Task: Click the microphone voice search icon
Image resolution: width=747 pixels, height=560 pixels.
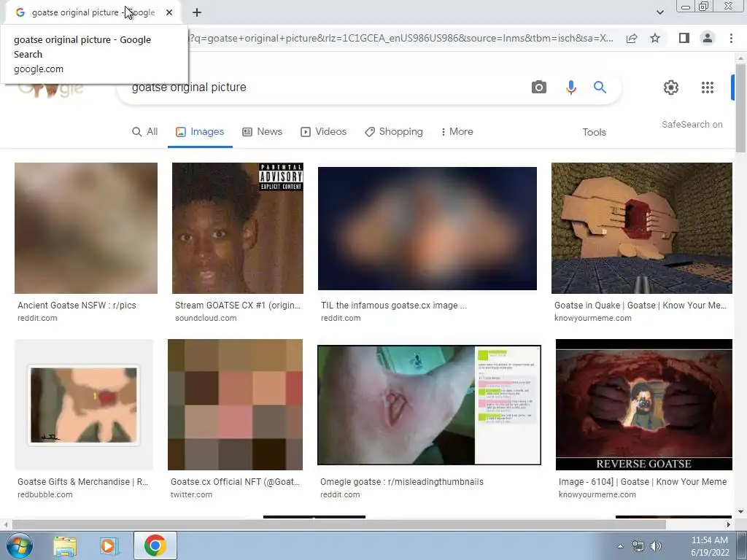Action: click(570, 87)
